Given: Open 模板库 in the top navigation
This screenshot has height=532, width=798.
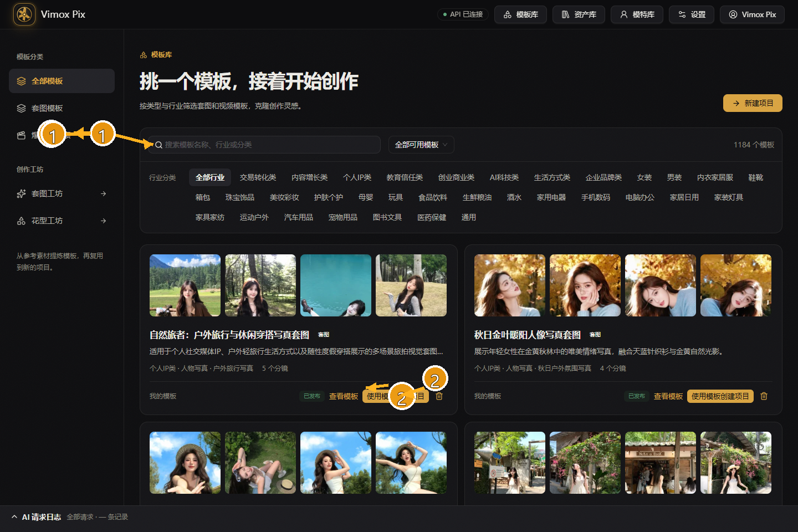Looking at the screenshot, I should click(521, 14).
